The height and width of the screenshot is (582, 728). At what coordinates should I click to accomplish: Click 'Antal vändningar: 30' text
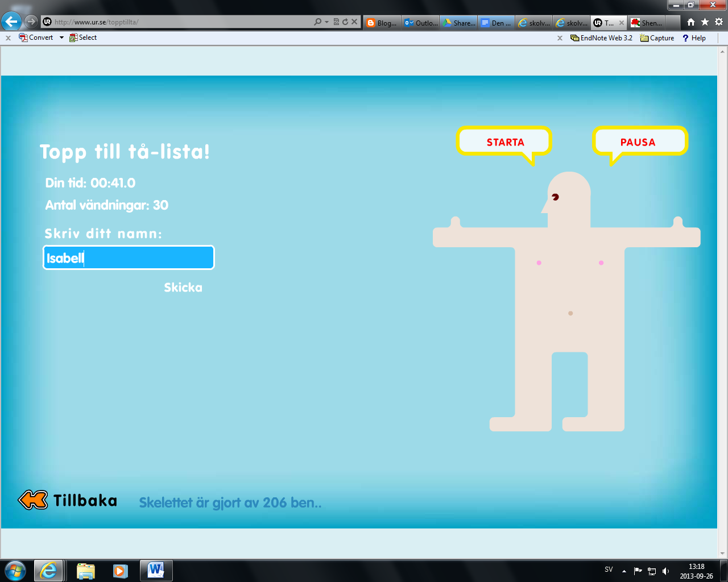point(107,205)
